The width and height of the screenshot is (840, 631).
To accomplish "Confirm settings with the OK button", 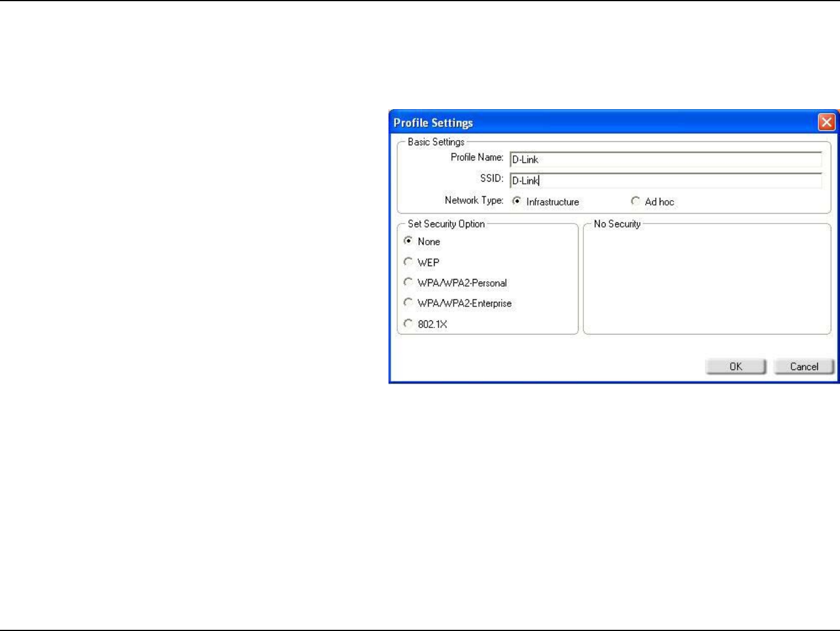I will pos(736,367).
